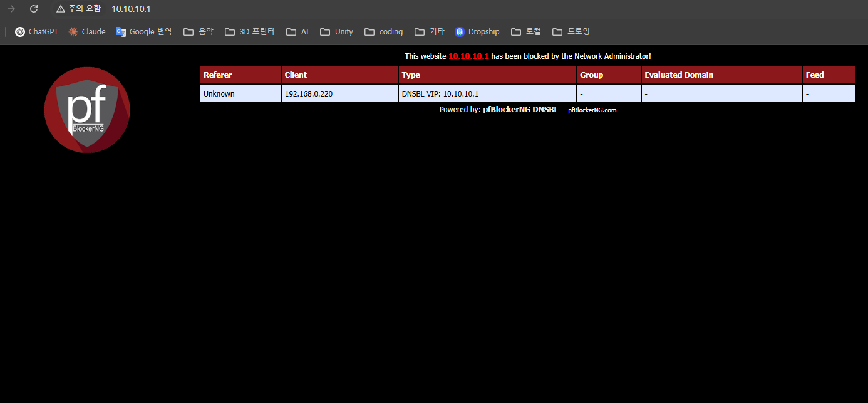Expand the 음악 bookmark folder

[x=199, y=32]
